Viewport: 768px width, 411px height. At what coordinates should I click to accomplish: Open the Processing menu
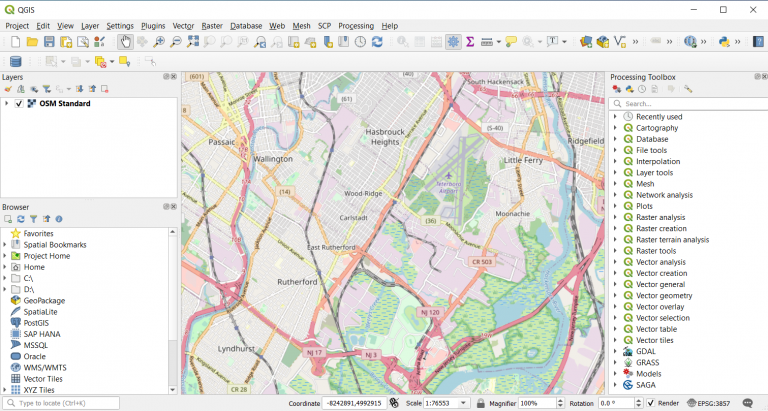coord(356,26)
